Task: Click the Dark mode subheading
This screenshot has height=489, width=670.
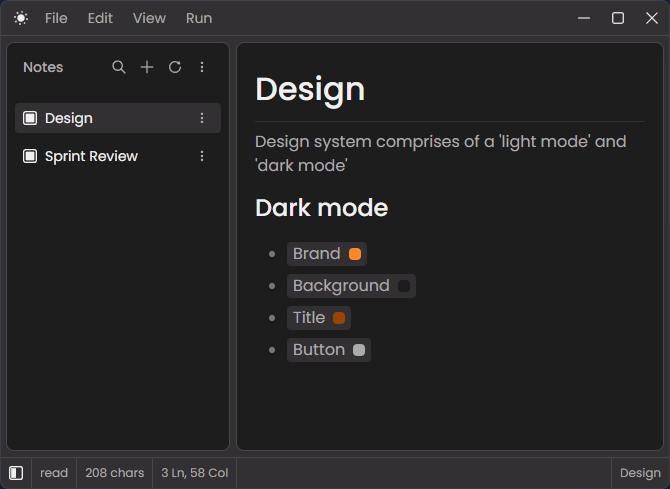Action: 321,208
